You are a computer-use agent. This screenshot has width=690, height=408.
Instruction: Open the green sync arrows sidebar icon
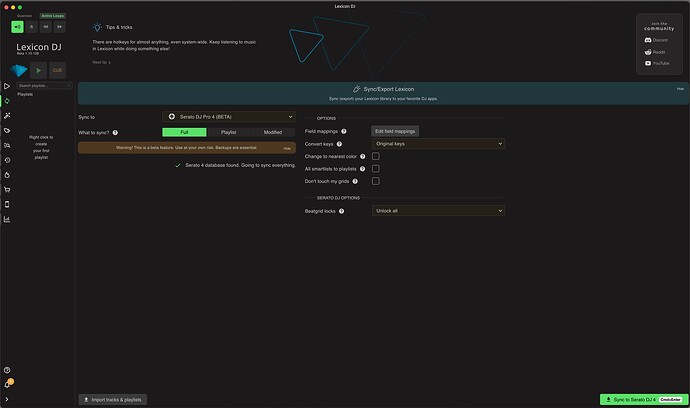pyautogui.click(x=7, y=101)
